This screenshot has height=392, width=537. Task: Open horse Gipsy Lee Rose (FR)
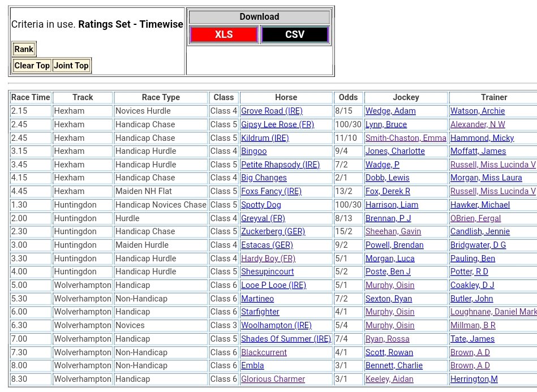[x=277, y=124]
